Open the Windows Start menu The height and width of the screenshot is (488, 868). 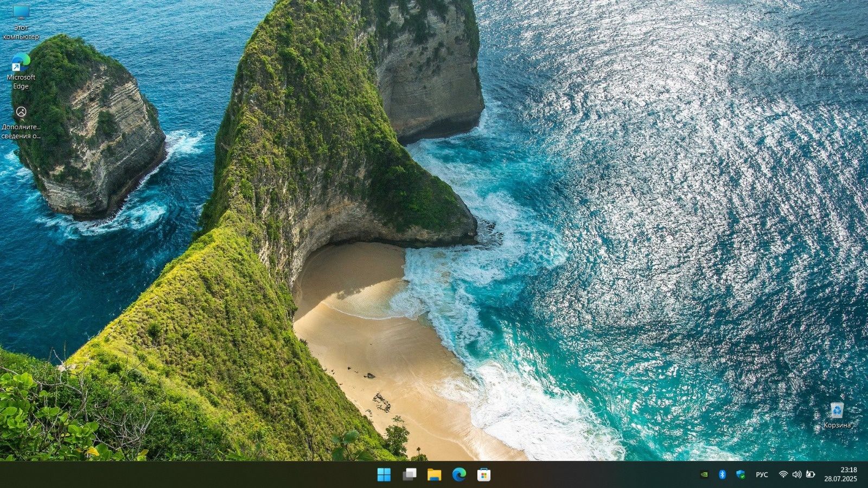pos(384,474)
